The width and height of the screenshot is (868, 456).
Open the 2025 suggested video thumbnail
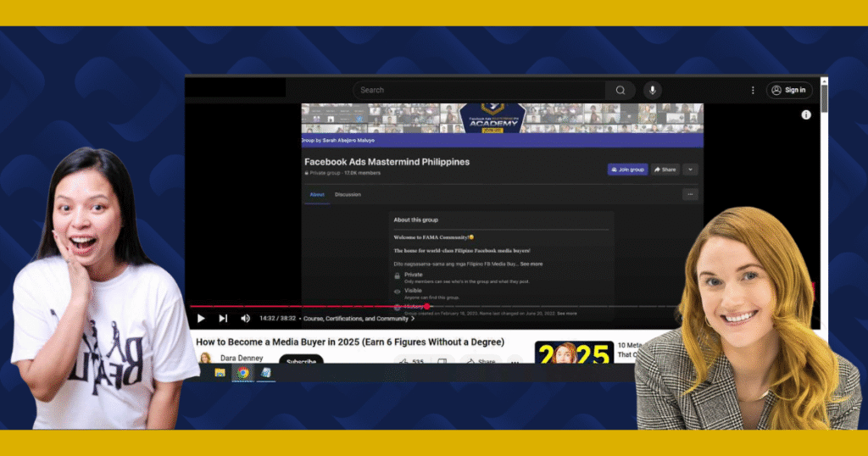click(574, 353)
